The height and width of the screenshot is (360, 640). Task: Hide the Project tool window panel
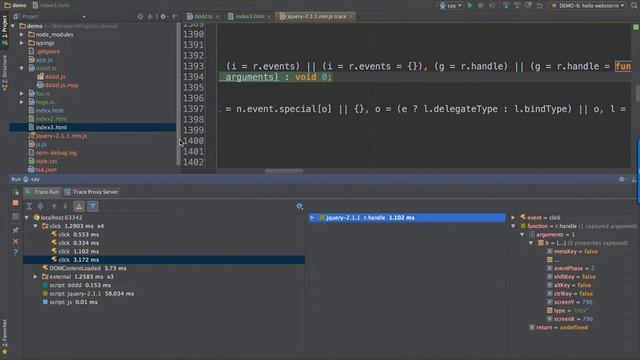coord(175,16)
